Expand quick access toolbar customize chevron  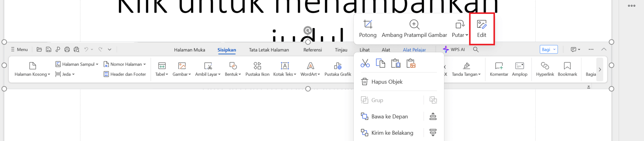point(109,50)
